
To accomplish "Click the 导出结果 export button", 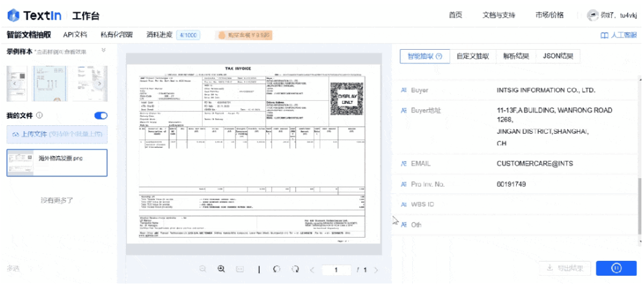I will (565, 268).
